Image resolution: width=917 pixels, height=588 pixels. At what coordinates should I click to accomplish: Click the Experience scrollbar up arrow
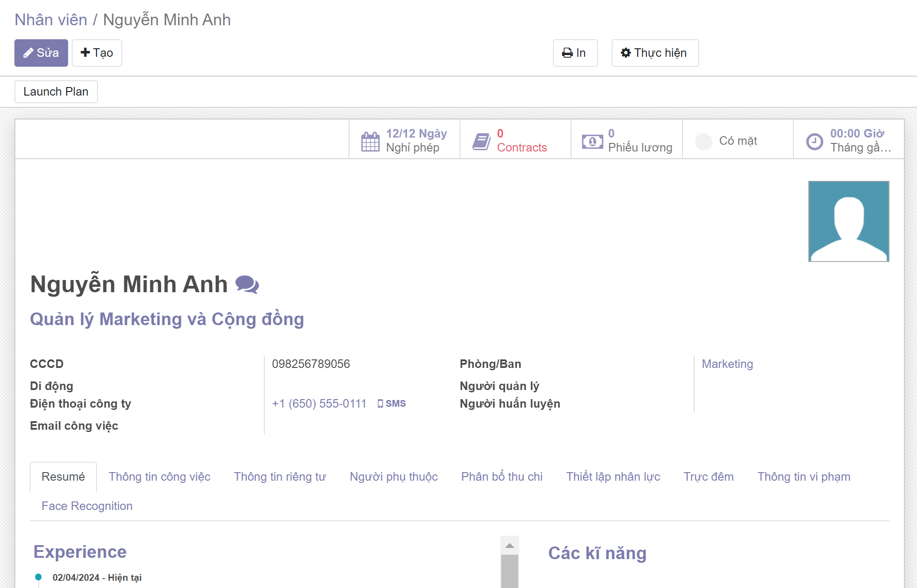click(x=510, y=546)
